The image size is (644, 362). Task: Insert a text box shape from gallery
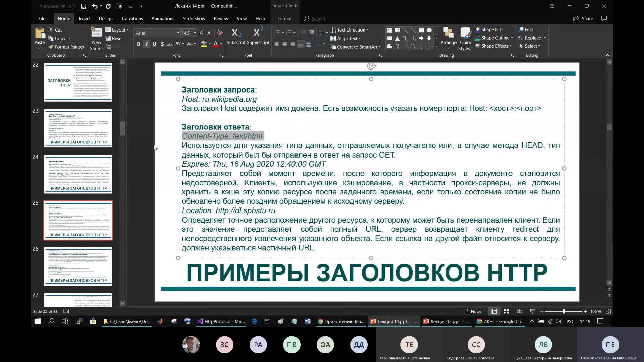coord(389,30)
